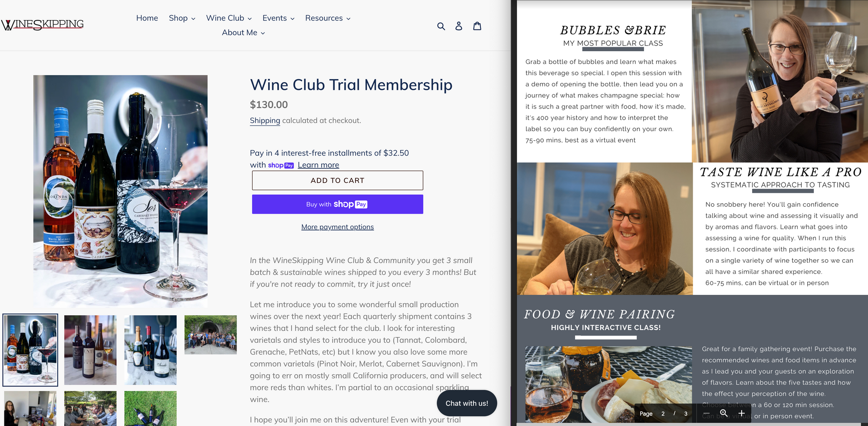Go to the Home menu item

[147, 18]
